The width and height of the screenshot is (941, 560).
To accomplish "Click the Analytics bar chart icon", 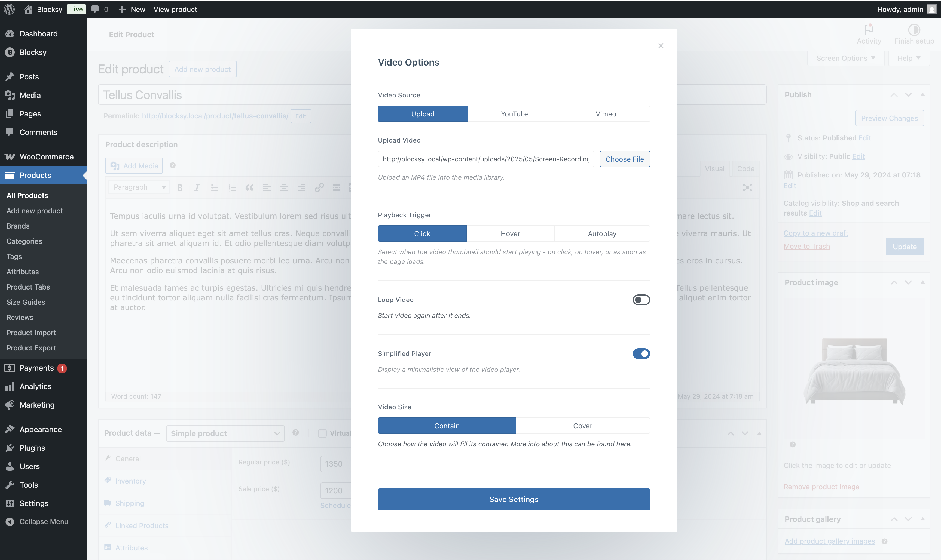I will 10,386.
